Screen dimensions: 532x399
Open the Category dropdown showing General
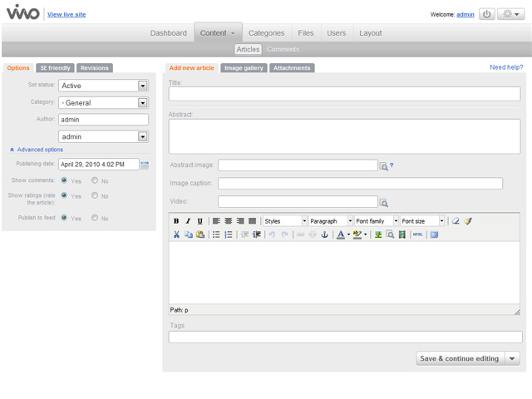point(103,103)
